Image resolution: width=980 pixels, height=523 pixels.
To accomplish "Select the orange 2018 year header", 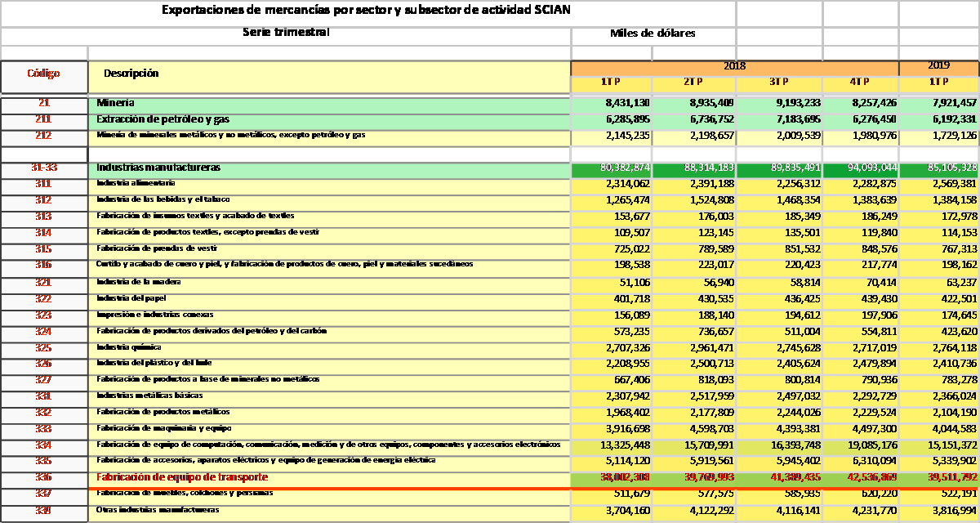I will 734,66.
